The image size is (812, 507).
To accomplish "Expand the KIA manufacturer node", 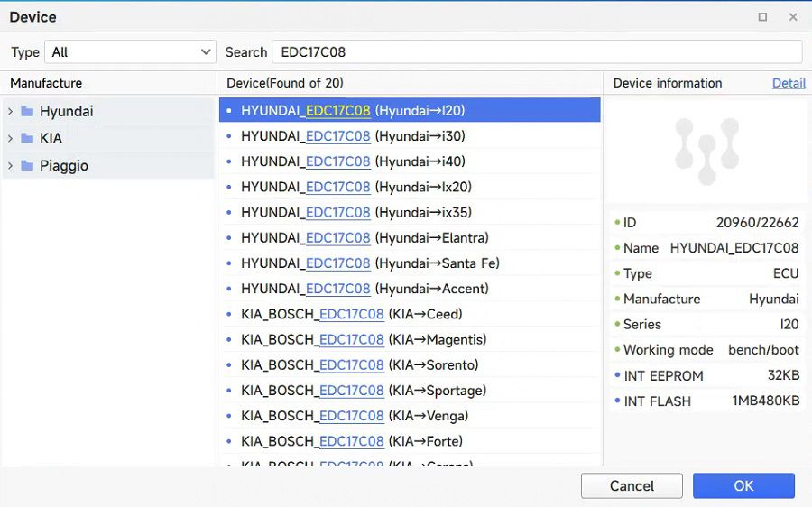I will (x=10, y=139).
